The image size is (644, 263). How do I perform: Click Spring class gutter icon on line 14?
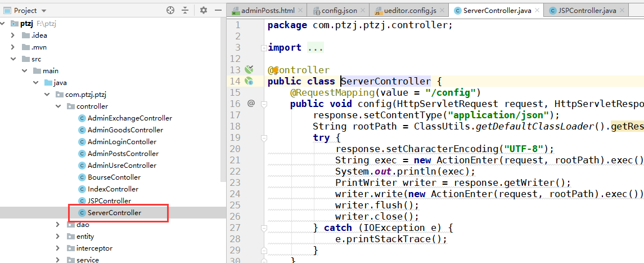click(249, 81)
